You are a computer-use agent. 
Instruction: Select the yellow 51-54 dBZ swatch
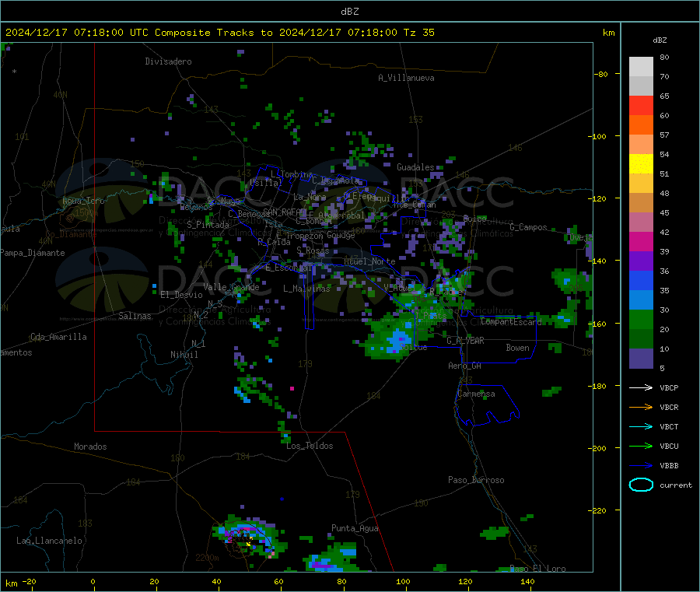point(641,164)
